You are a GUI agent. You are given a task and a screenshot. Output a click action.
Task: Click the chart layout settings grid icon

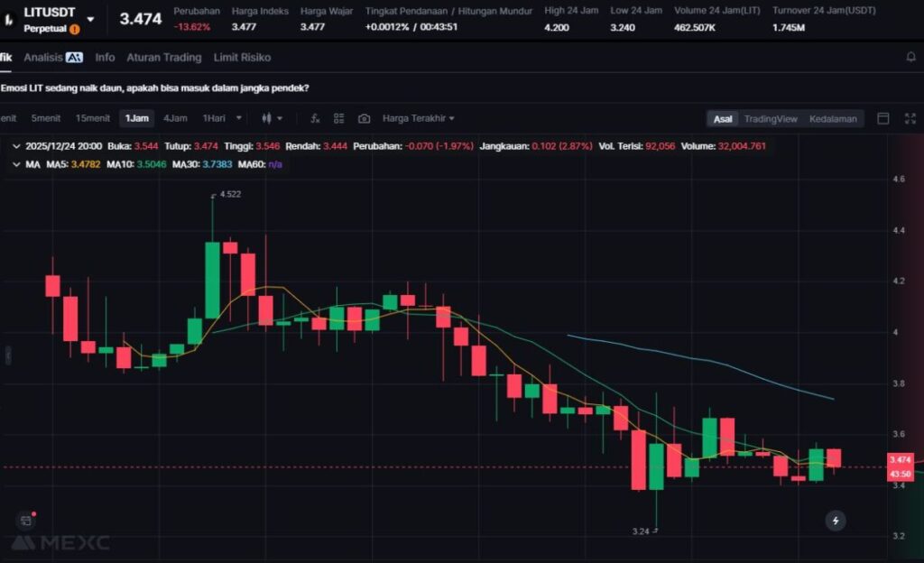339,118
